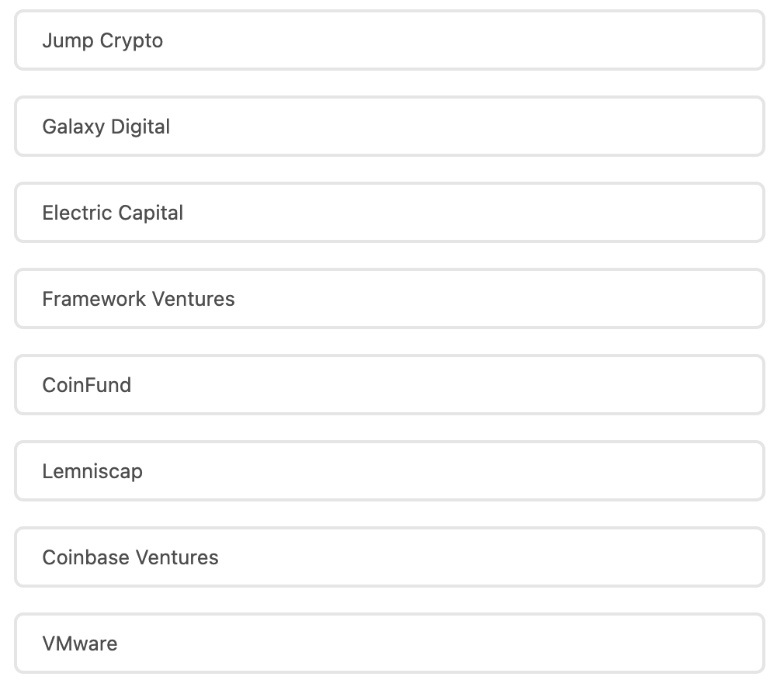Image resolution: width=784 pixels, height=680 pixels.
Task: Click the 'Jump Crypto' text label
Action: [x=102, y=40]
